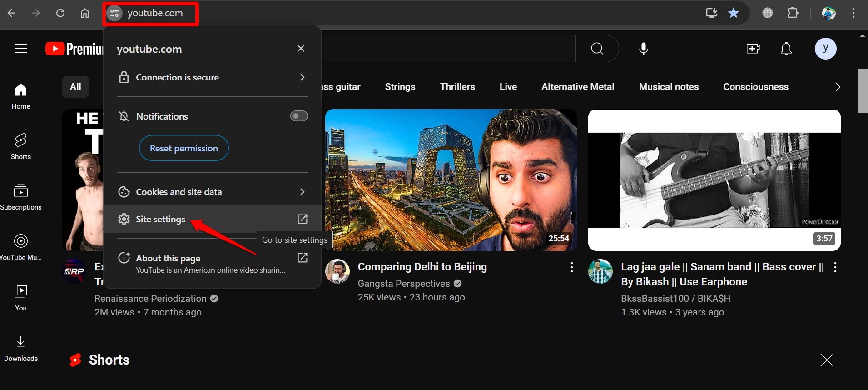Go to Home in the sidebar

click(x=21, y=96)
